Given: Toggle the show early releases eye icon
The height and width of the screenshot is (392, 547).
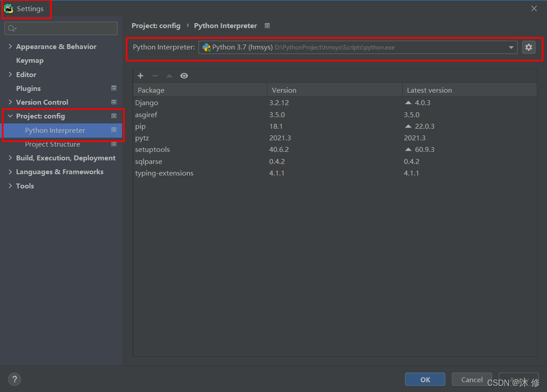Looking at the screenshot, I should click(184, 76).
